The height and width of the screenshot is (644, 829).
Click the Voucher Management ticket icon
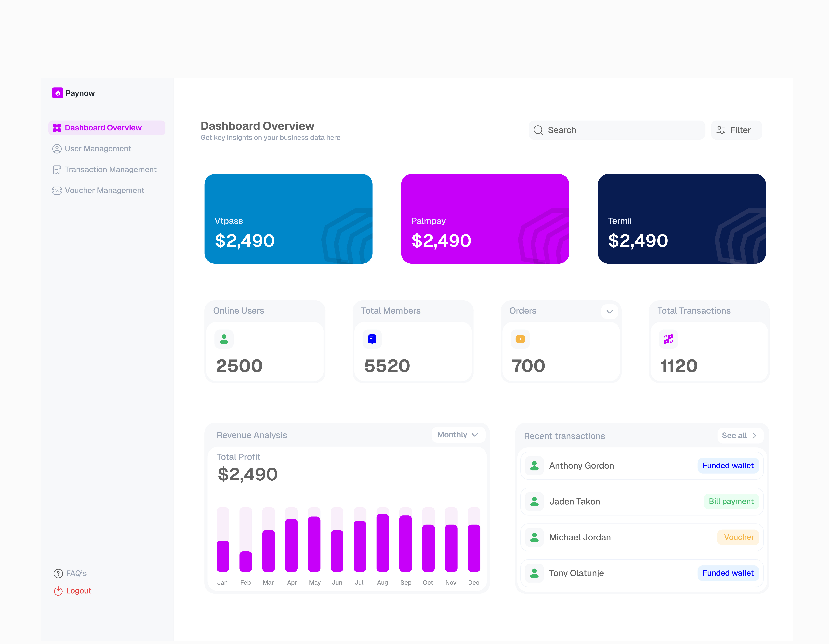pyautogui.click(x=57, y=190)
